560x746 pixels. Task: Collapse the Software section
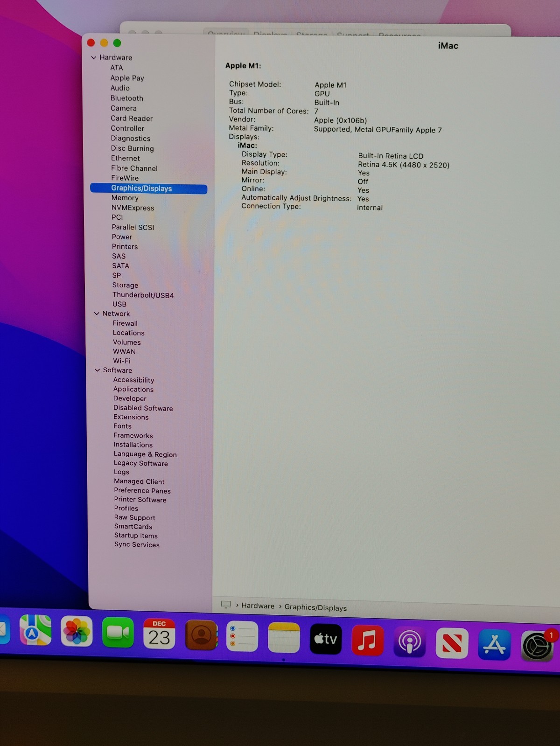pos(97,370)
